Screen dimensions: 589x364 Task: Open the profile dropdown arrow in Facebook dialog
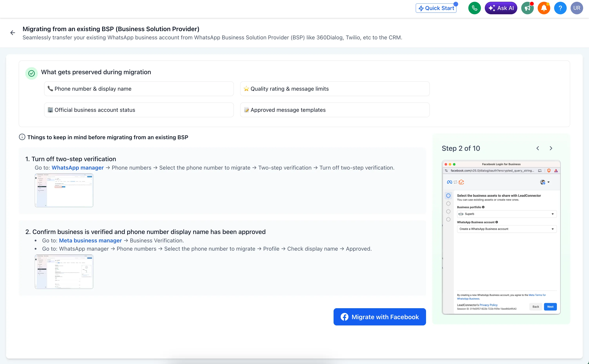(x=548, y=182)
